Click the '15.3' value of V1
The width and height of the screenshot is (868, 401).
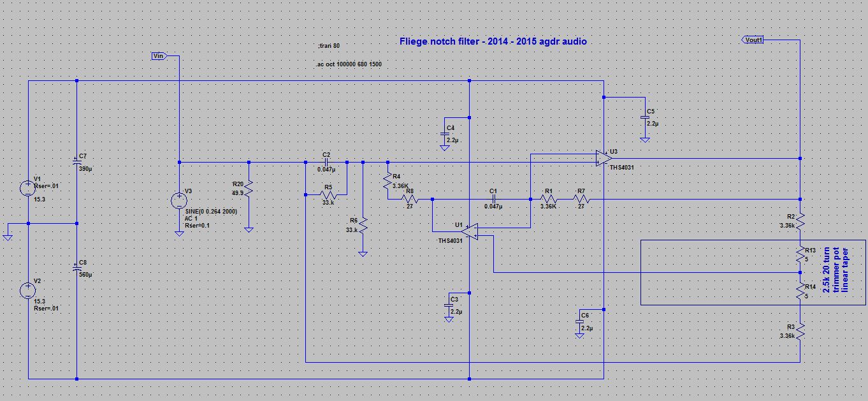[x=40, y=199]
